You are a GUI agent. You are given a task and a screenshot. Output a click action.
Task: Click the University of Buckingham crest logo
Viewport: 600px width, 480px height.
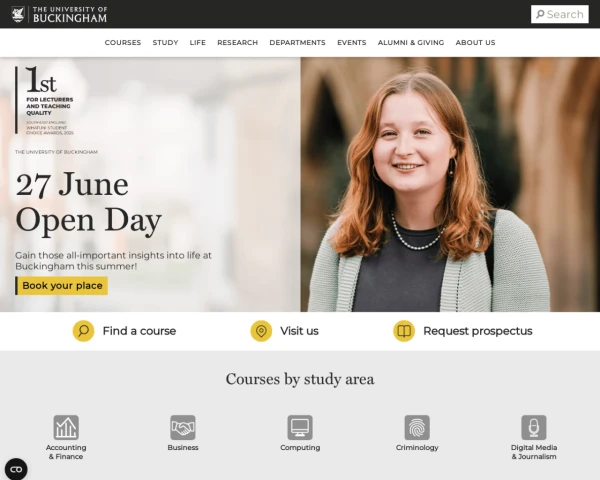point(18,15)
